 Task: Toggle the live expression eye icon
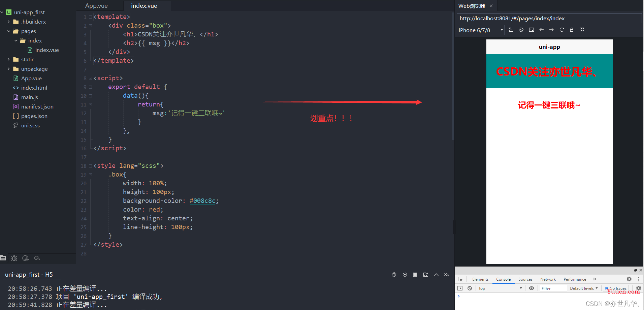532,288
